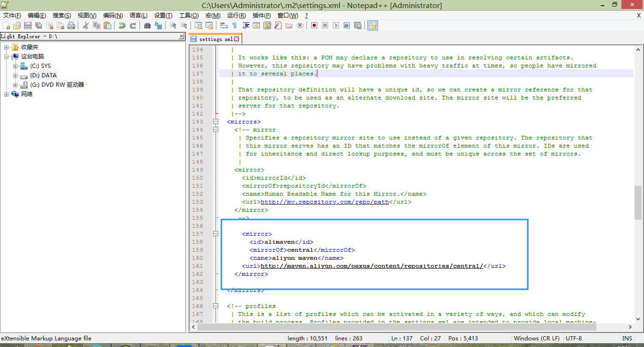This screenshot has width=644, height=347.
Task: Zoom in with the magnifier plus icon
Action: tap(173, 25)
